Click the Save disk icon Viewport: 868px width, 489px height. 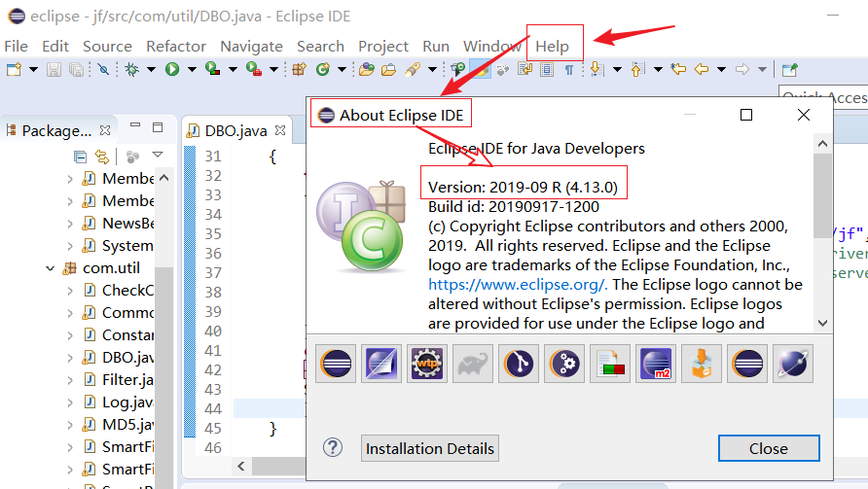tap(54, 70)
